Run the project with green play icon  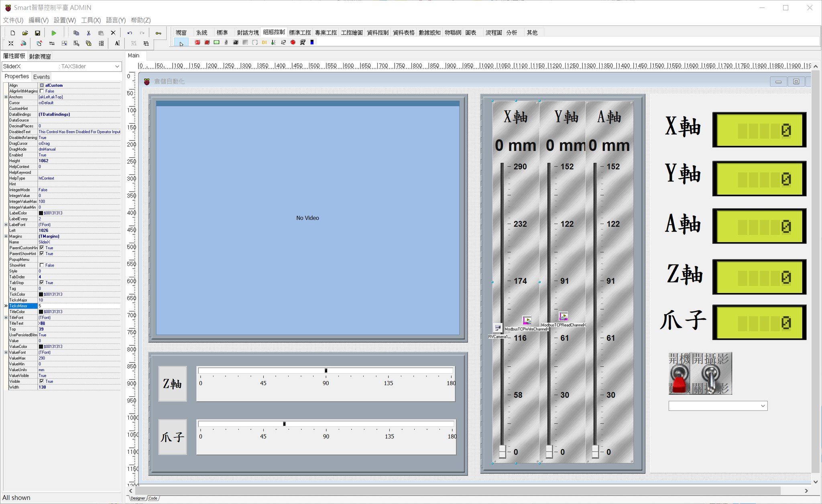pos(54,33)
